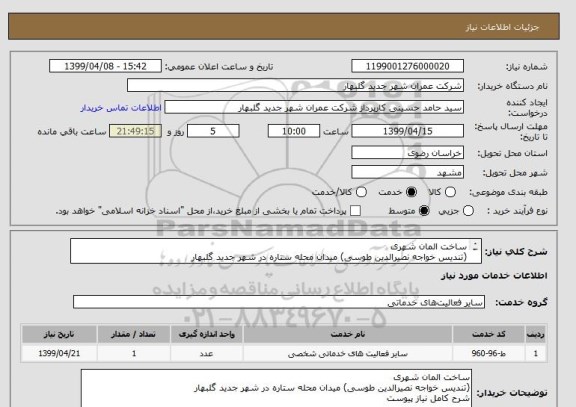This screenshot has width=576, height=407.
Task: Click the تاریخ نیاز column header
Action: pos(59,334)
